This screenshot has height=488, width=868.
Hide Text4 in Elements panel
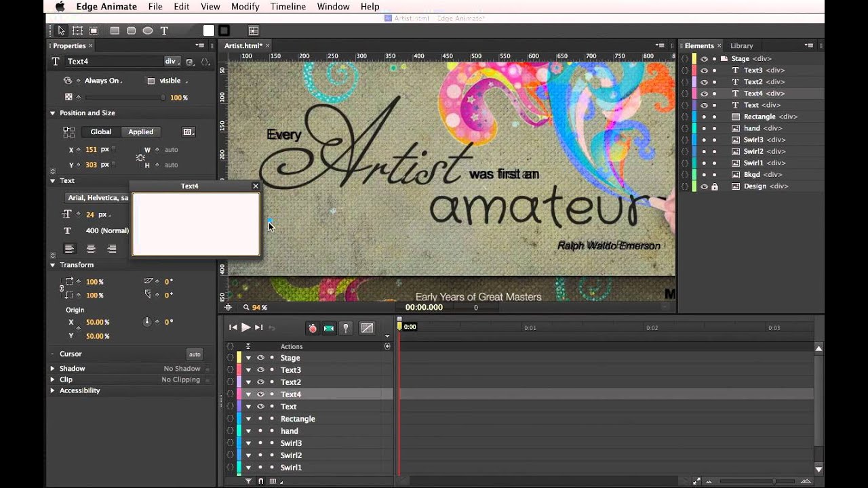(704, 93)
